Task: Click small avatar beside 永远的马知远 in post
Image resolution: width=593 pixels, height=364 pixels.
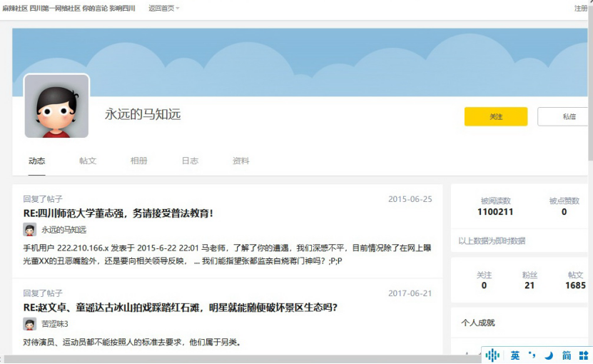Action: [x=30, y=230]
